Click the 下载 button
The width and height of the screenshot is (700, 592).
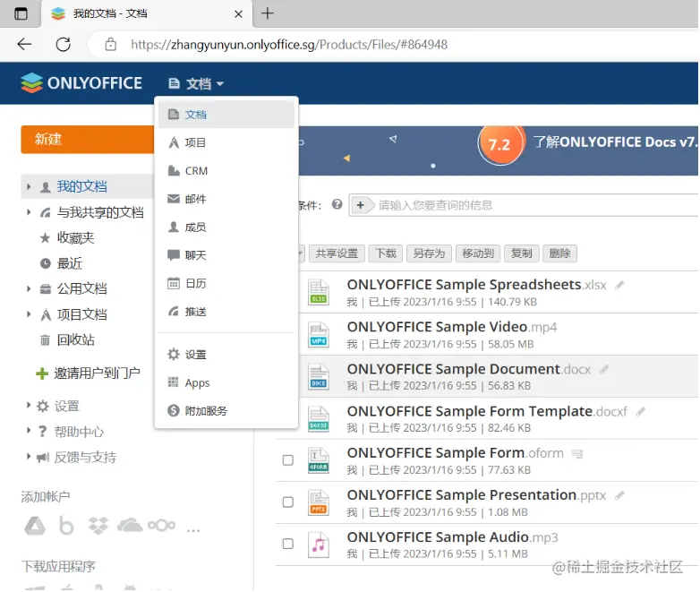point(386,253)
